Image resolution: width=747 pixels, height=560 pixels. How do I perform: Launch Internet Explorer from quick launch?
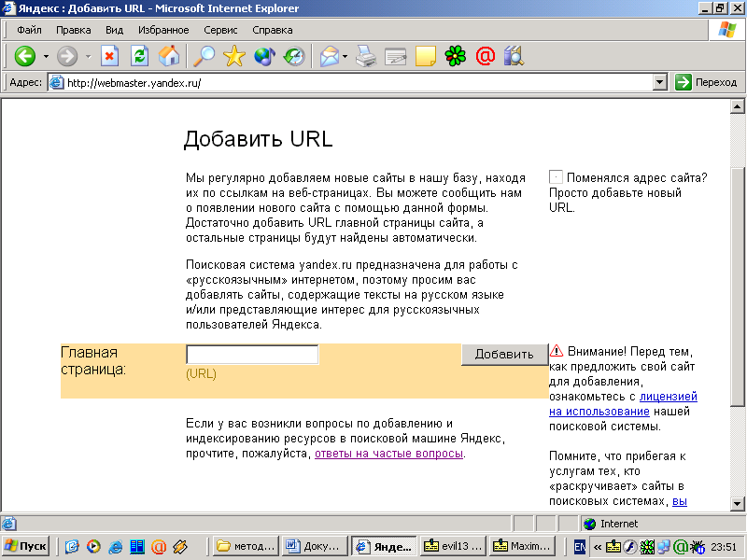pos(115,546)
